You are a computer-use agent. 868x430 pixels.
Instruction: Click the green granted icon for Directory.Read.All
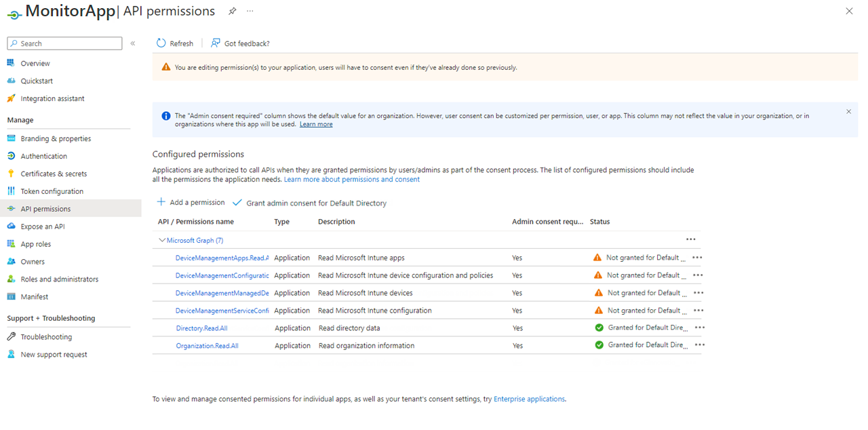pyautogui.click(x=599, y=328)
